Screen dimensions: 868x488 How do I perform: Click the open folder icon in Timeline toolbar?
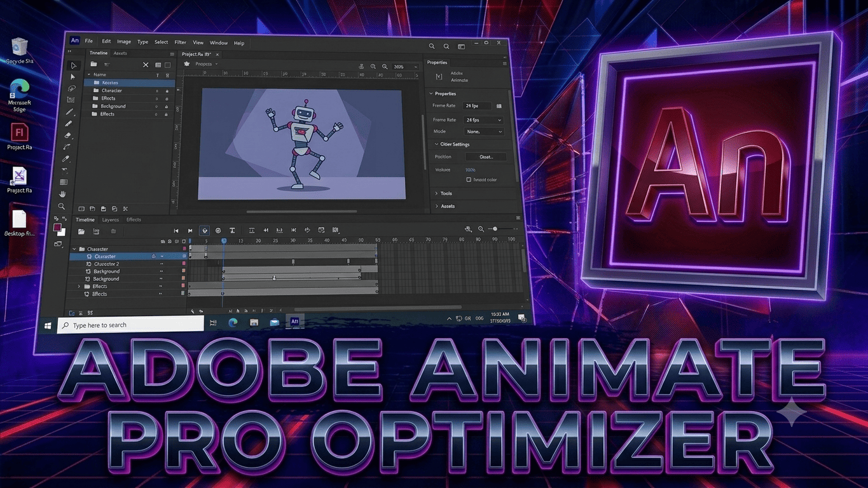click(81, 231)
